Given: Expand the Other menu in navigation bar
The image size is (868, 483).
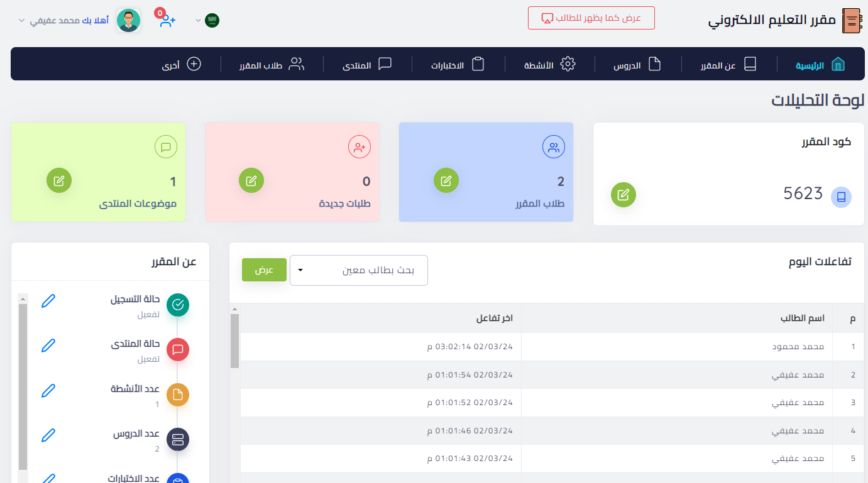Looking at the screenshot, I should tap(182, 64).
